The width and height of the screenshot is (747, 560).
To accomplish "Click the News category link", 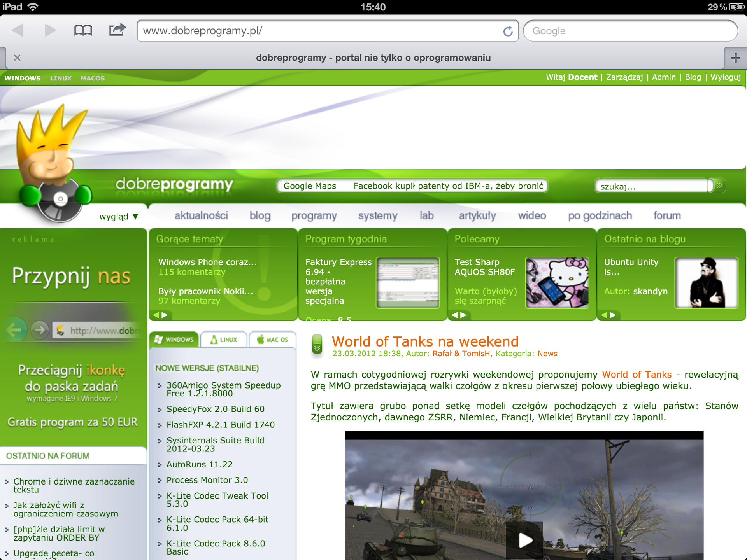I will (547, 353).
